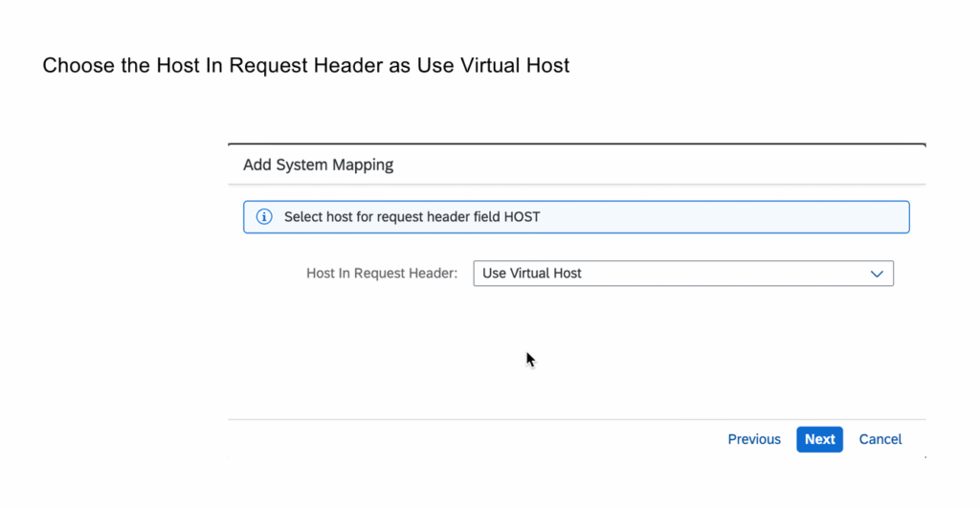Click the word 'Select' in the info banner

point(303,217)
